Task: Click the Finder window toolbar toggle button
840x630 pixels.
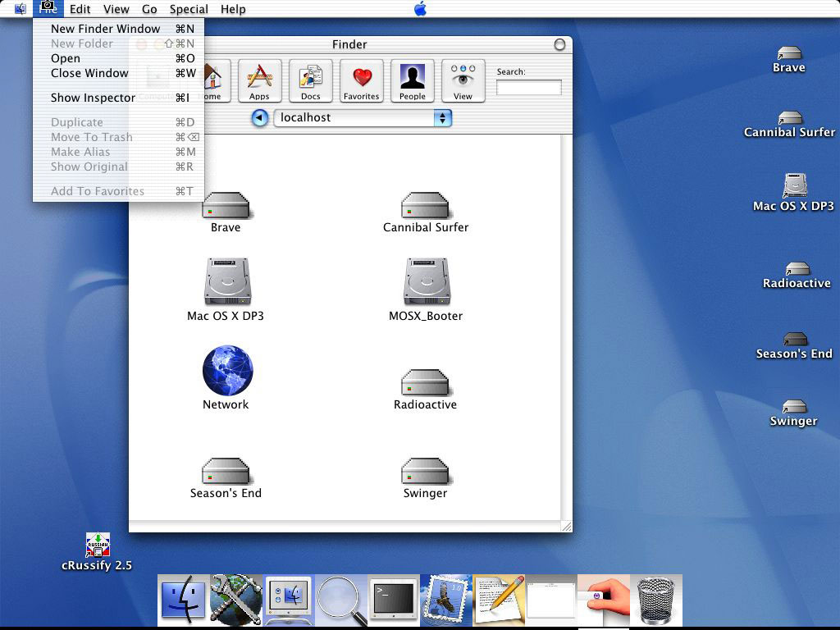Action: tap(559, 44)
